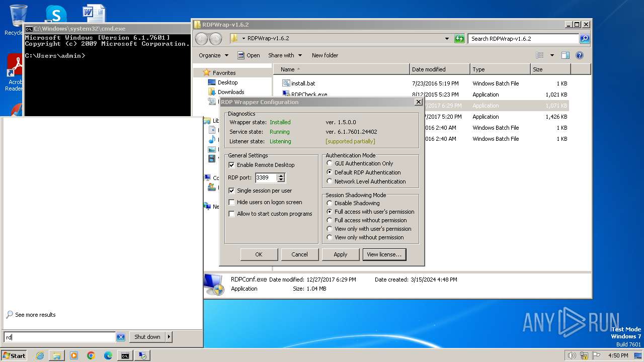Screen dimensions: 644x362
Task: Click Open in Explorer toolbar
Action: tap(249, 55)
